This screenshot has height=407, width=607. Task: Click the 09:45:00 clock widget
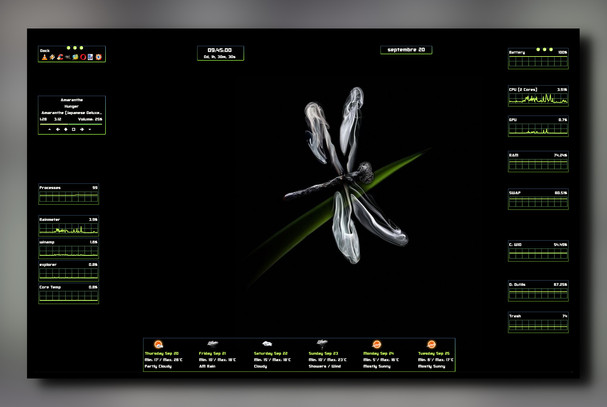(x=220, y=53)
